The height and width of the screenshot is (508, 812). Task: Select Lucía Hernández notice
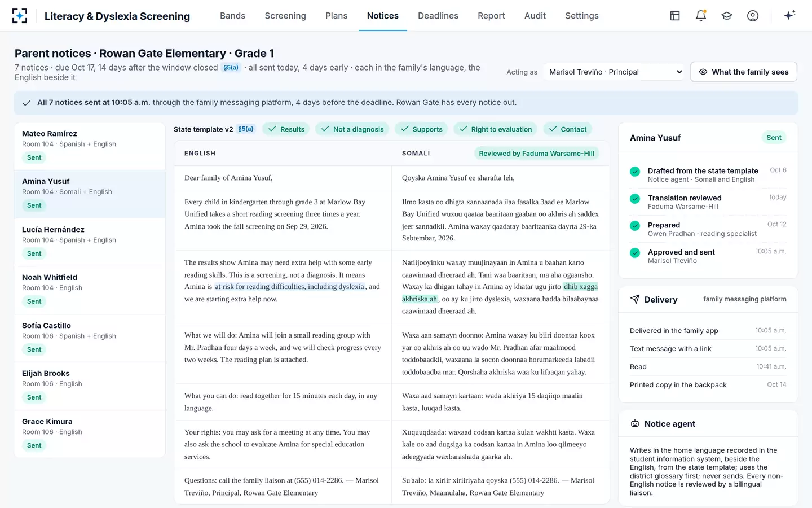tap(90, 242)
